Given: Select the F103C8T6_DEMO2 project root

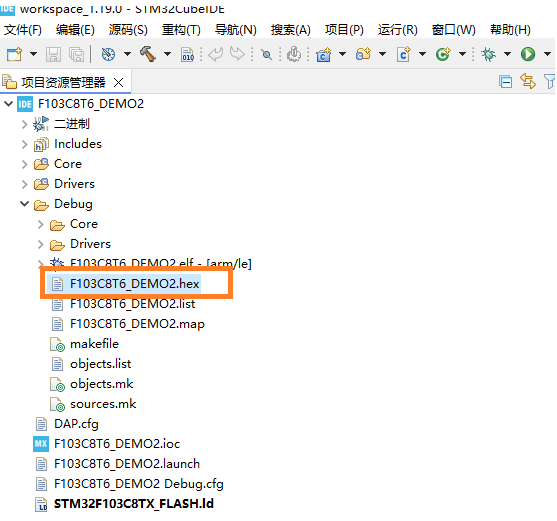Looking at the screenshot, I should (91, 104).
